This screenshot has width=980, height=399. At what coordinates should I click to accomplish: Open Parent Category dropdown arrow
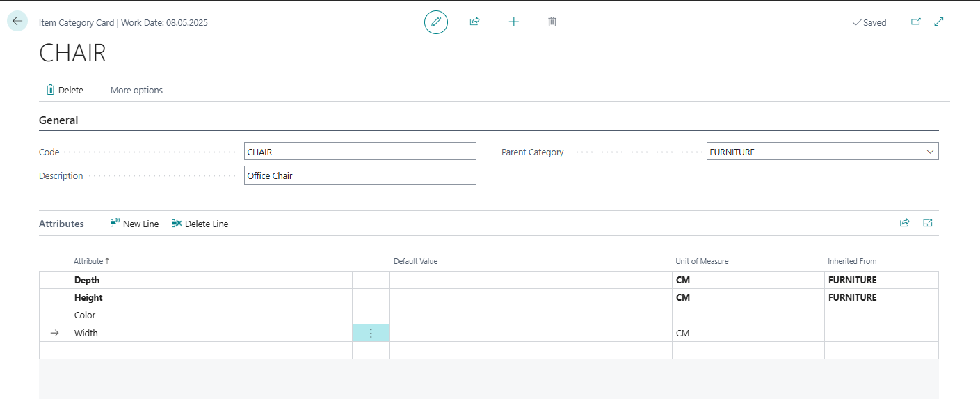(930, 152)
